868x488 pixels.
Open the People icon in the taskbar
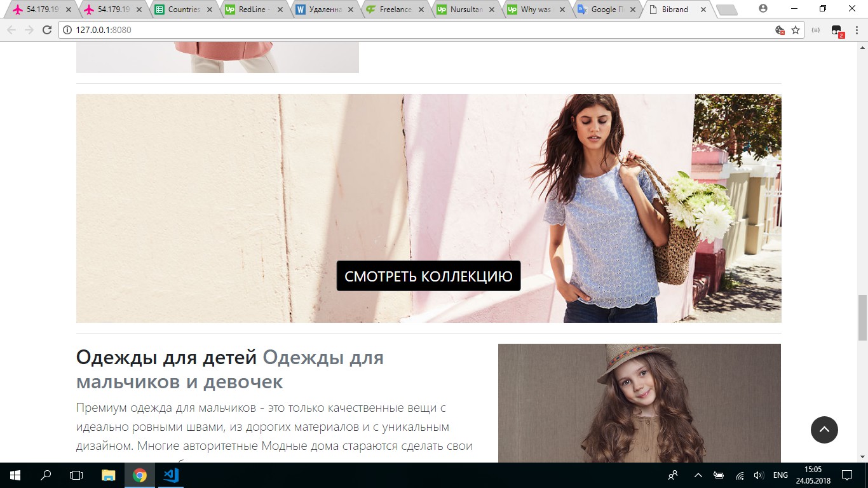(x=674, y=475)
